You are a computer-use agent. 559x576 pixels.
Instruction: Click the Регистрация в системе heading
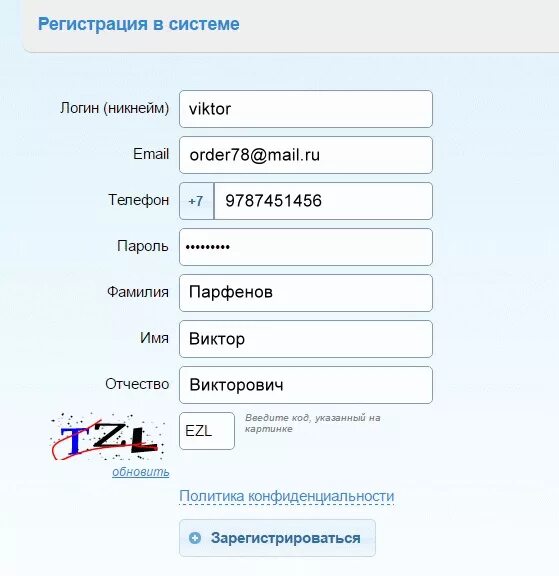tap(139, 24)
